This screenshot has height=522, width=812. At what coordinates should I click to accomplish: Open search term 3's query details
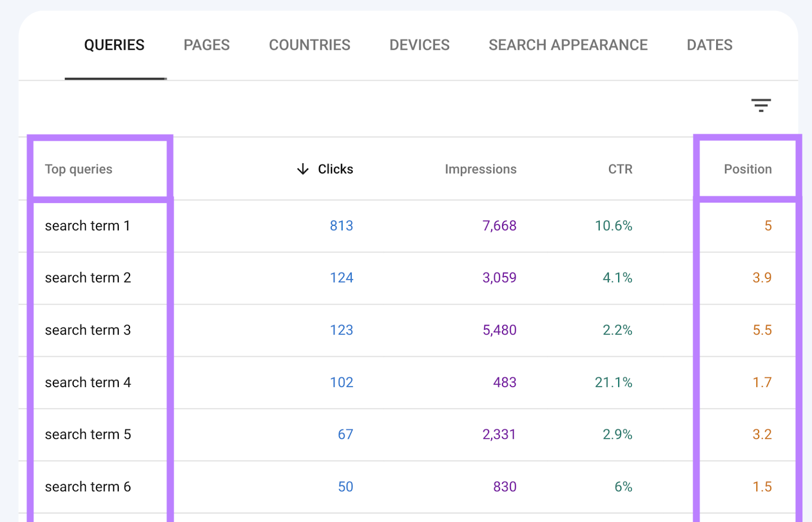(x=87, y=330)
